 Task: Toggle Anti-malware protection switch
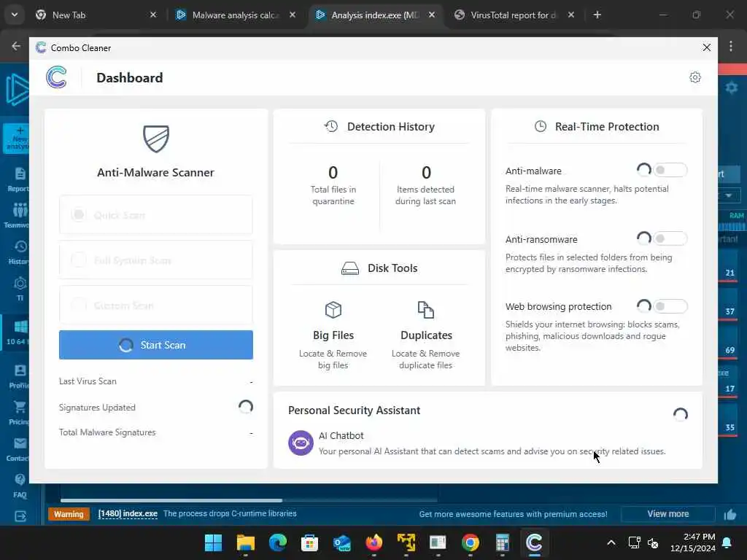point(670,170)
